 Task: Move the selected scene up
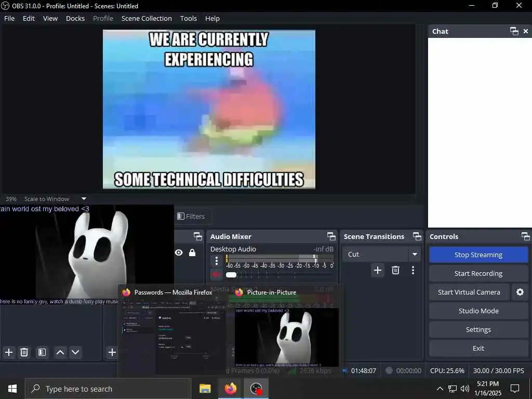click(x=60, y=352)
